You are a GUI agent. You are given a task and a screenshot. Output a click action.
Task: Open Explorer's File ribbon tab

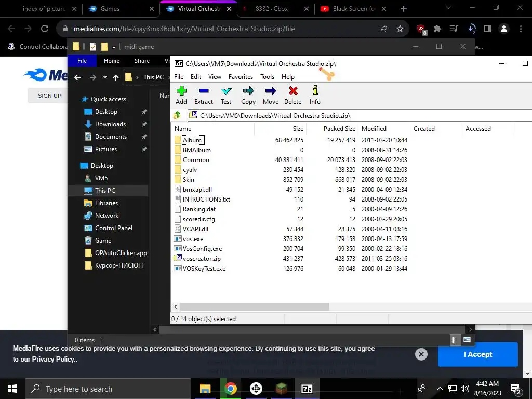click(82, 61)
